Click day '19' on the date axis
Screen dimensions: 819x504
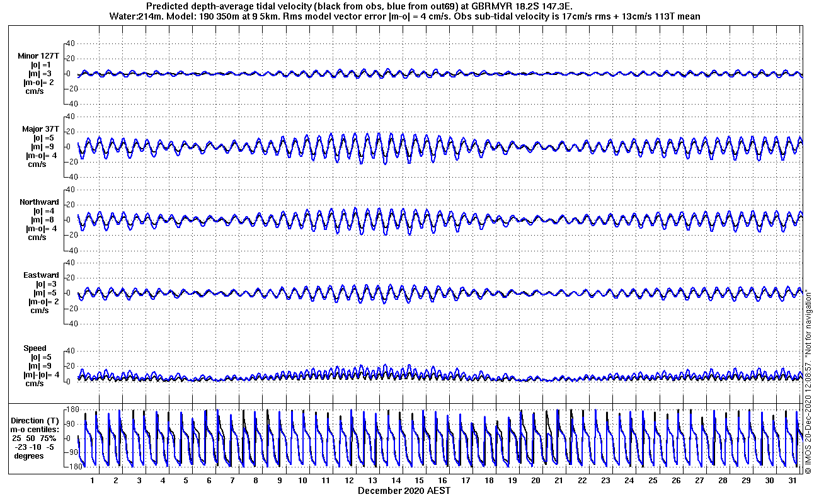[x=513, y=480]
